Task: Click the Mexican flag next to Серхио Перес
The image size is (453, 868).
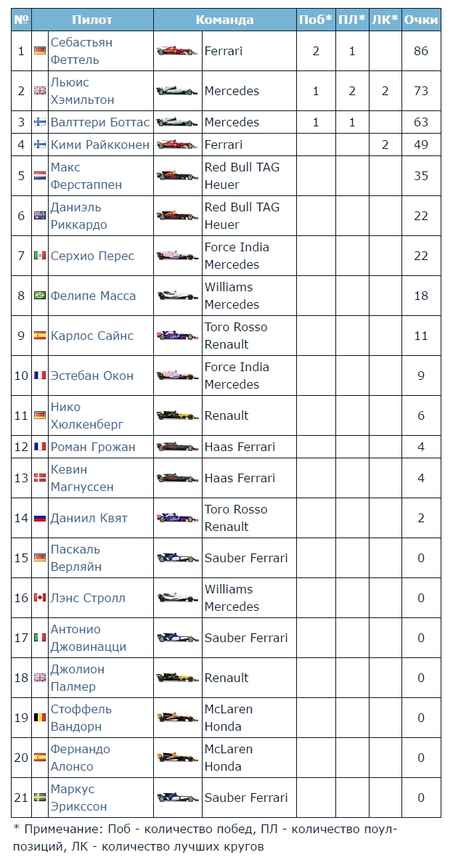Action: tap(40, 256)
